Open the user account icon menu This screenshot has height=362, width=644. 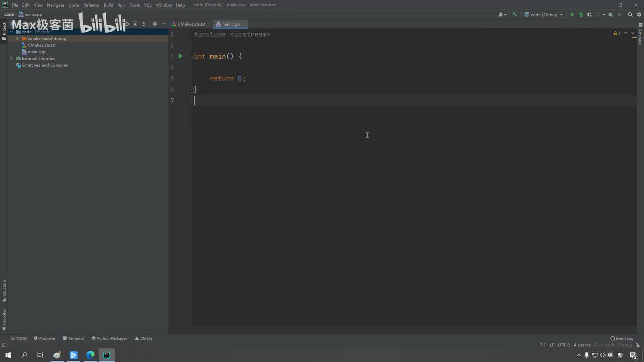click(502, 15)
